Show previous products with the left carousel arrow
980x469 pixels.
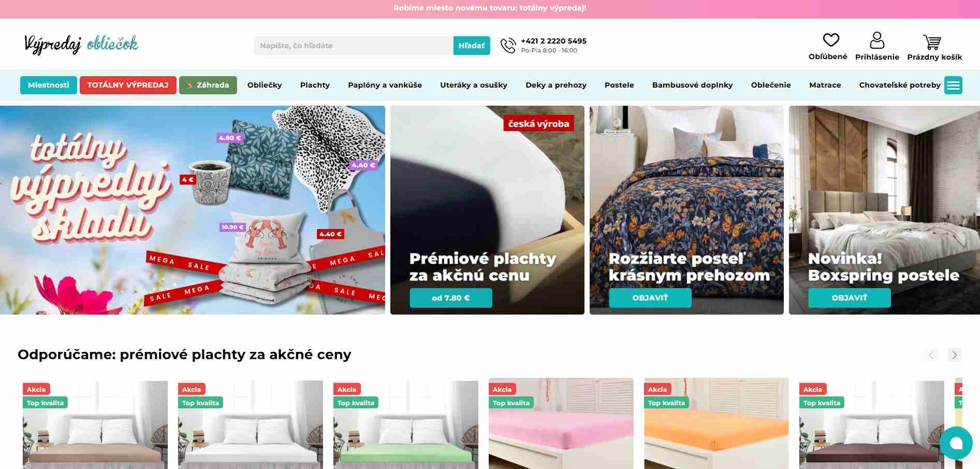pyautogui.click(x=931, y=355)
